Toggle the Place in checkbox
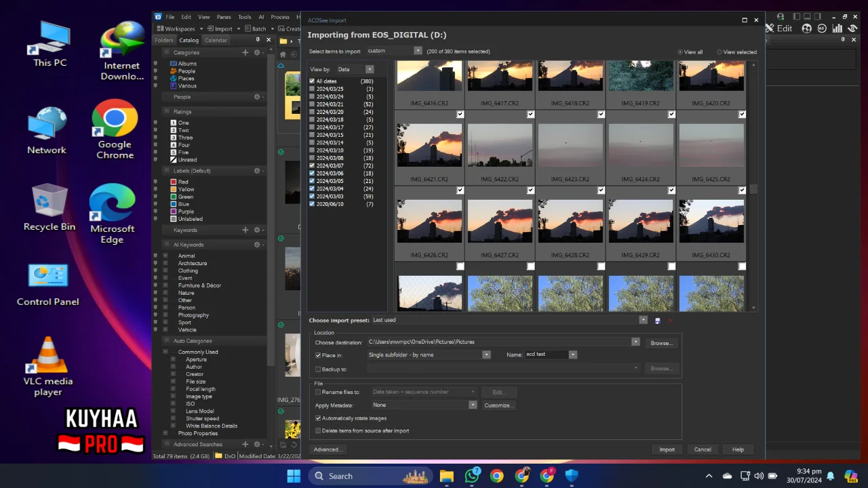The height and width of the screenshot is (488, 868). coord(318,355)
